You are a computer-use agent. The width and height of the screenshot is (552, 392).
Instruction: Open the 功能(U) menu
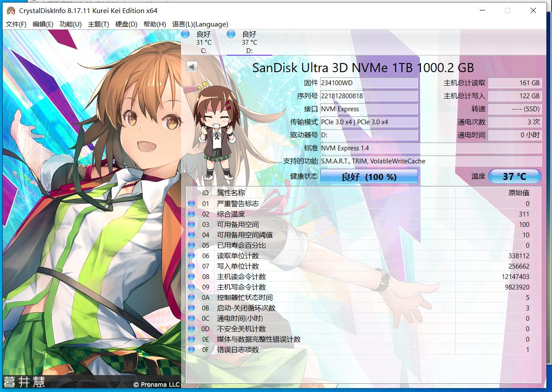pyautogui.click(x=70, y=24)
